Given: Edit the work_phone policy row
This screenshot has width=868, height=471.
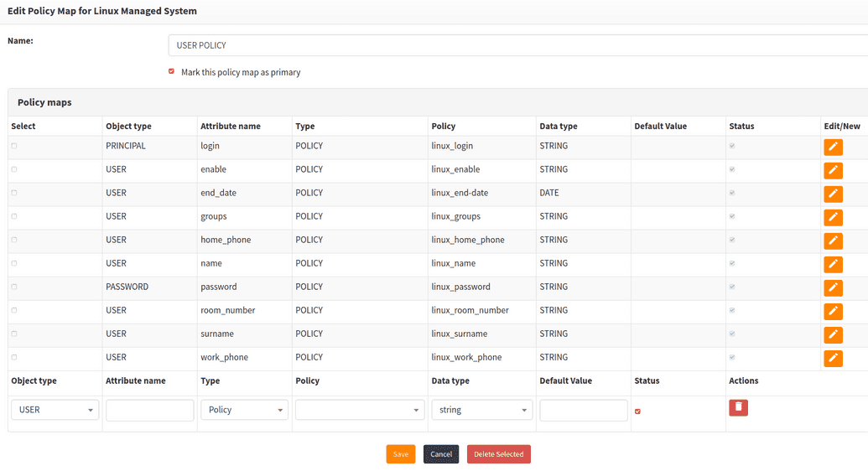Looking at the screenshot, I should pos(833,358).
